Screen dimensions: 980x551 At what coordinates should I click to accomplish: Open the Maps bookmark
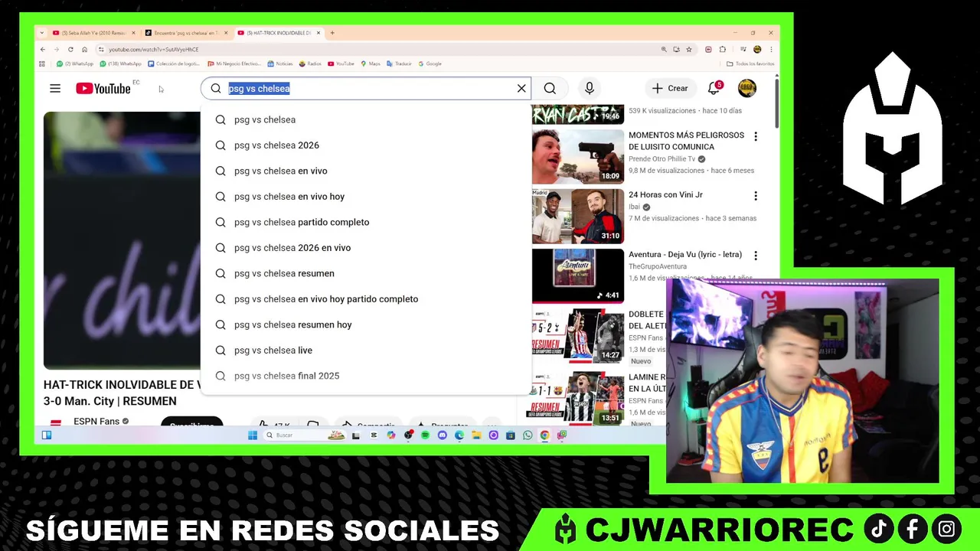pyautogui.click(x=371, y=64)
